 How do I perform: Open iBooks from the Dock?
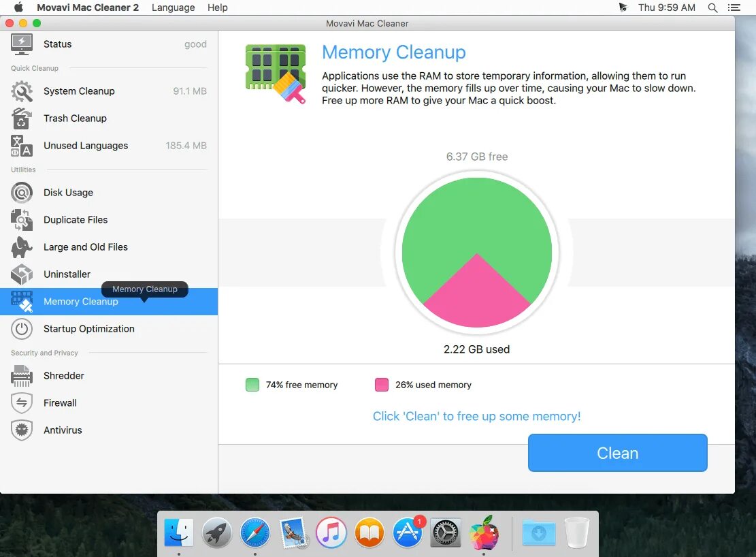(369, 533)
